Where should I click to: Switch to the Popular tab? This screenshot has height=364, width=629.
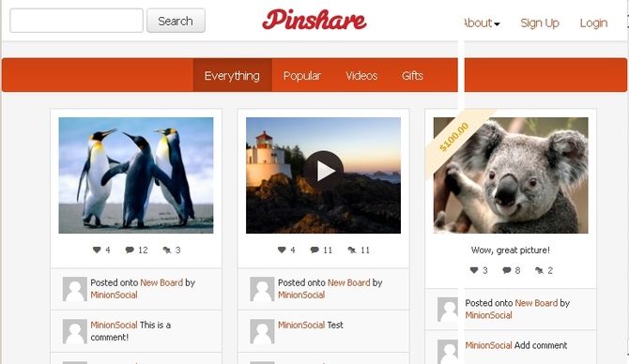(302, 75)
